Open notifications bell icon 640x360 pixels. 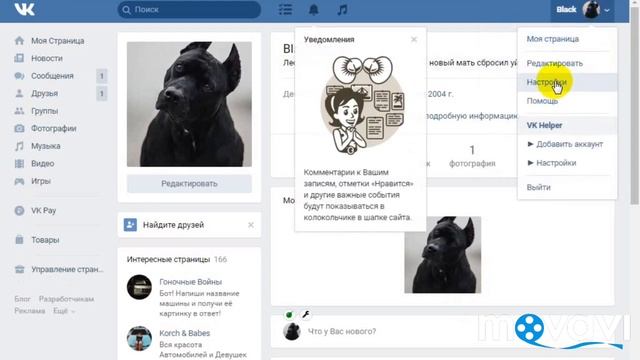[x=313, y=9]
